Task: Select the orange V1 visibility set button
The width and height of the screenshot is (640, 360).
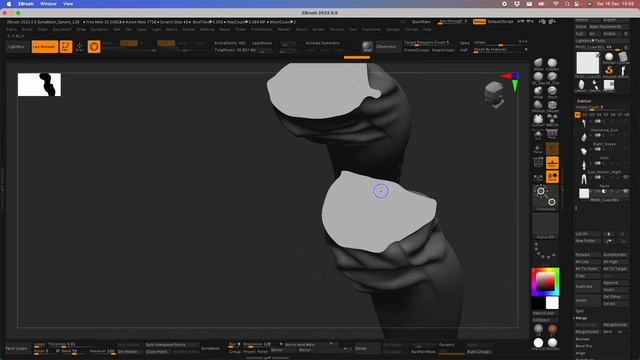Action: pos(578,115)
